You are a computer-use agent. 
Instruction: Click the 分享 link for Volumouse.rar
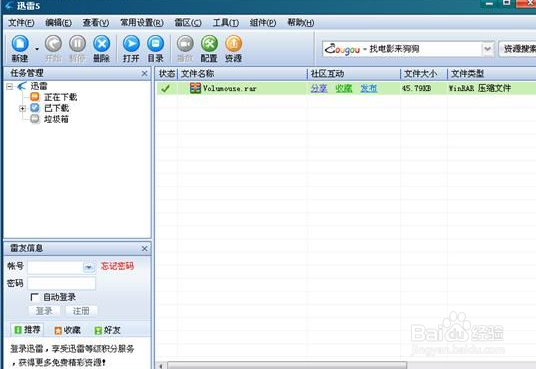pyautogui.click(x=319, y=88)
